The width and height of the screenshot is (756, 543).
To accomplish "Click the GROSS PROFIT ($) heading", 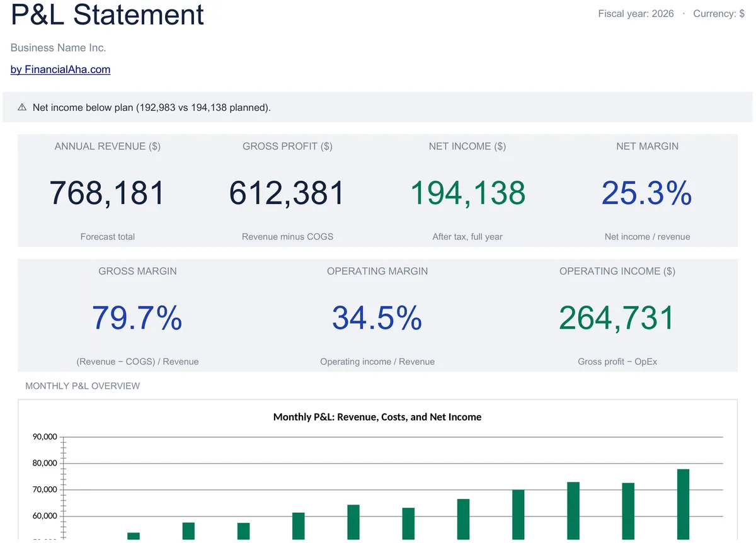I will pos(287,146).
